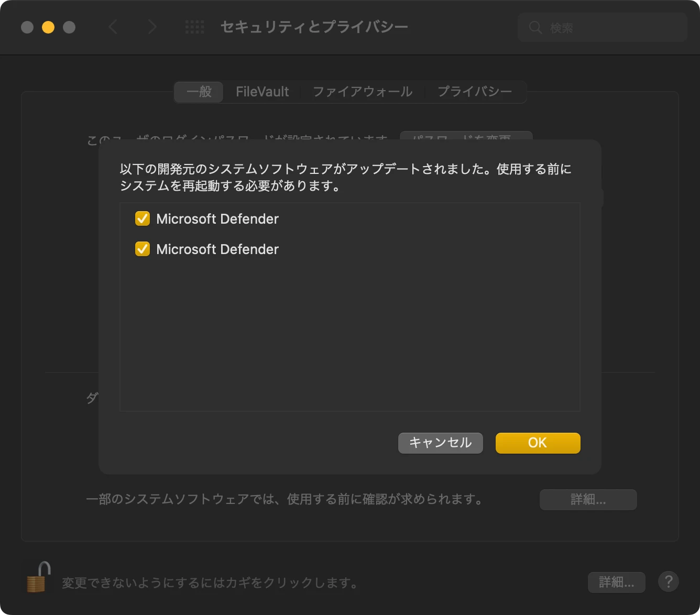The image size is (700, 615).
Task: Click 詳細... beside the system software message
Action: click(588, 500)
